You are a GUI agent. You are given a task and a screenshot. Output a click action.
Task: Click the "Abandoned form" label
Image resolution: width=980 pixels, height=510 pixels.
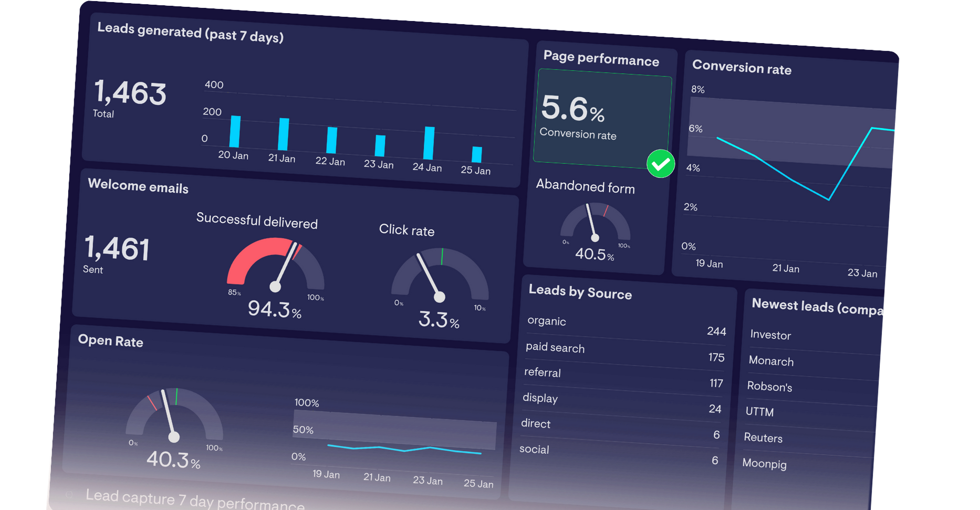coord(586,186)
